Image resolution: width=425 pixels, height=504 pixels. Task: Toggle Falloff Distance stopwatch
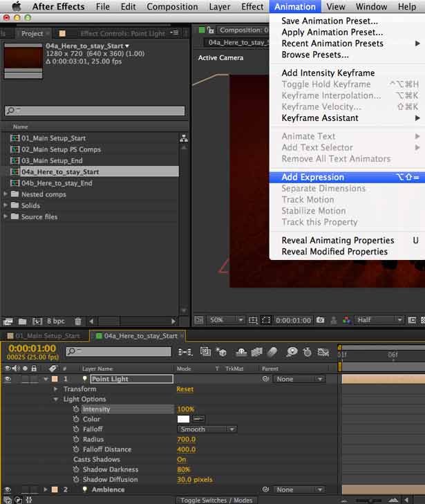[x=76, y=449]
